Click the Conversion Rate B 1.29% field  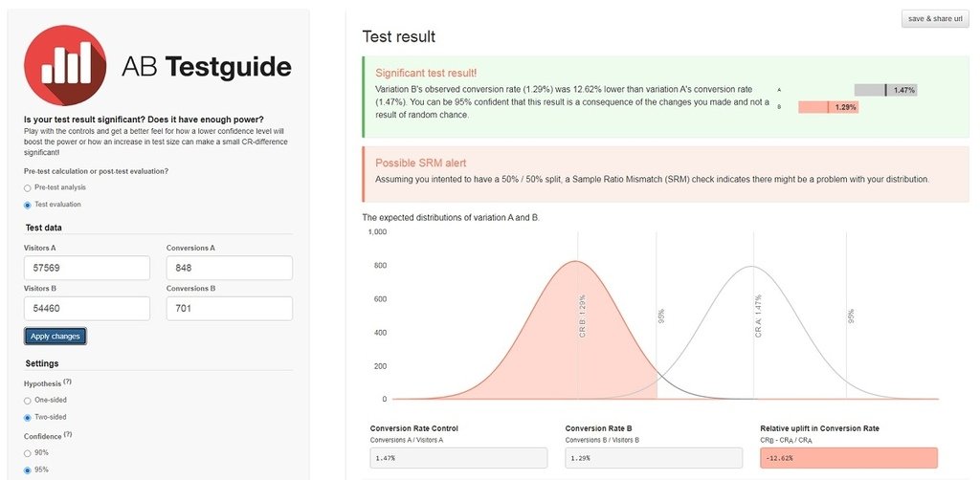click(x=654, y=458)
